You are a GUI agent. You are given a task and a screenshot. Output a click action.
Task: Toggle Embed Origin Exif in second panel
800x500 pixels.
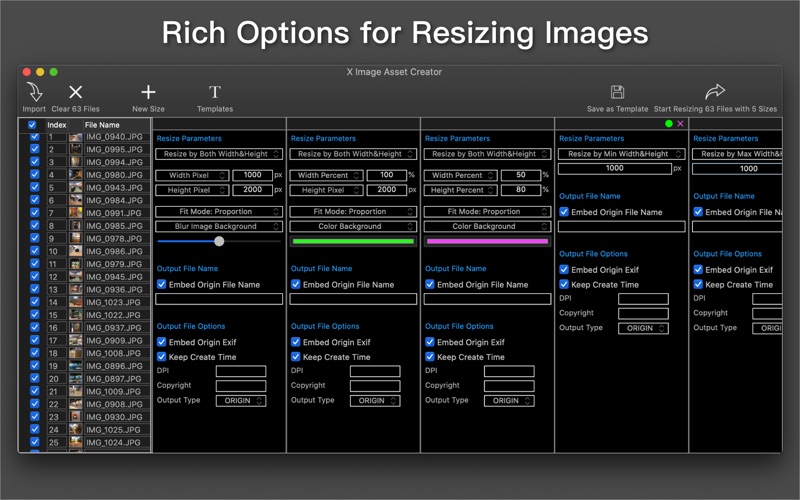(x=296, y=342)
